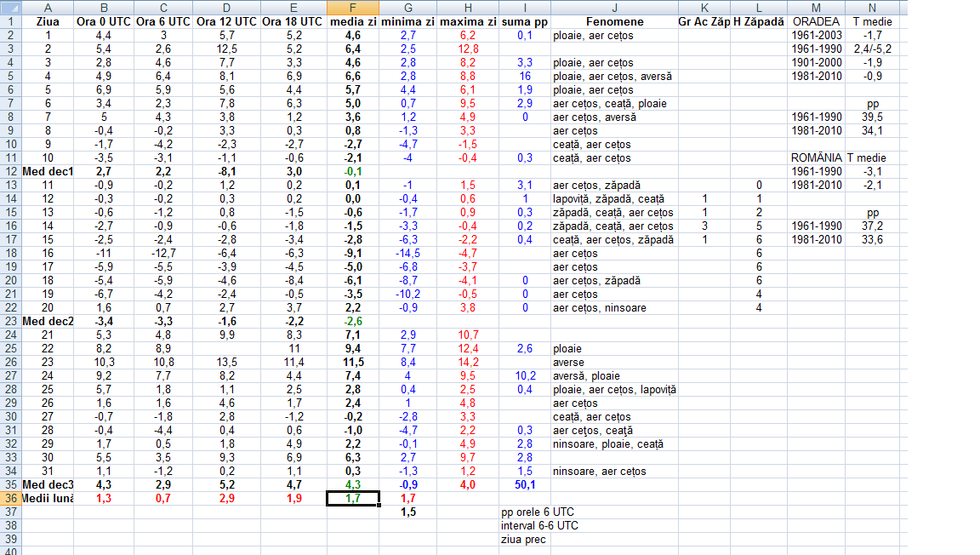Click the 'Gr Ac Zăp' header cell
The image size is (980, 555).
[x=704, y=22]
